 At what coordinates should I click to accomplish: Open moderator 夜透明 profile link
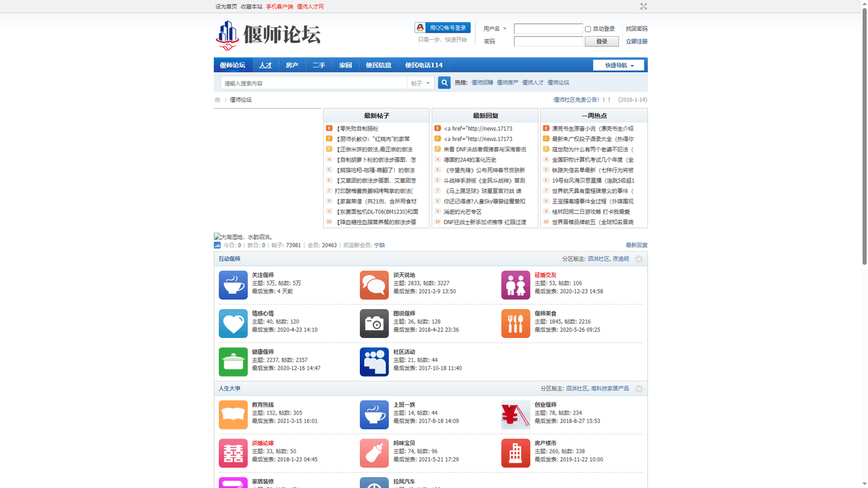pos(621,259)
